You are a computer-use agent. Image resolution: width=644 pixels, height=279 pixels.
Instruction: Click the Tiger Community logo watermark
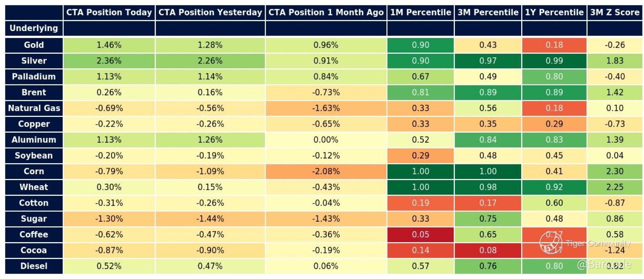click(x=551, y=243)
